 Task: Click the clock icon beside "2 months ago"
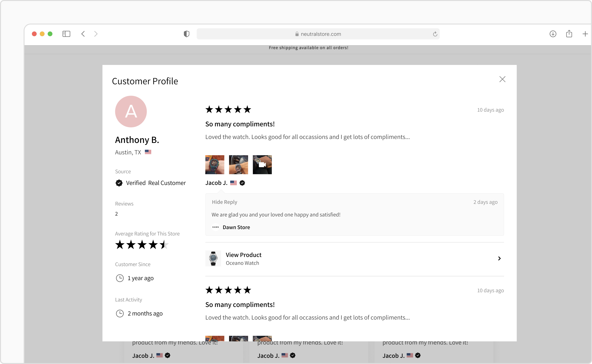tap(120, 313)
